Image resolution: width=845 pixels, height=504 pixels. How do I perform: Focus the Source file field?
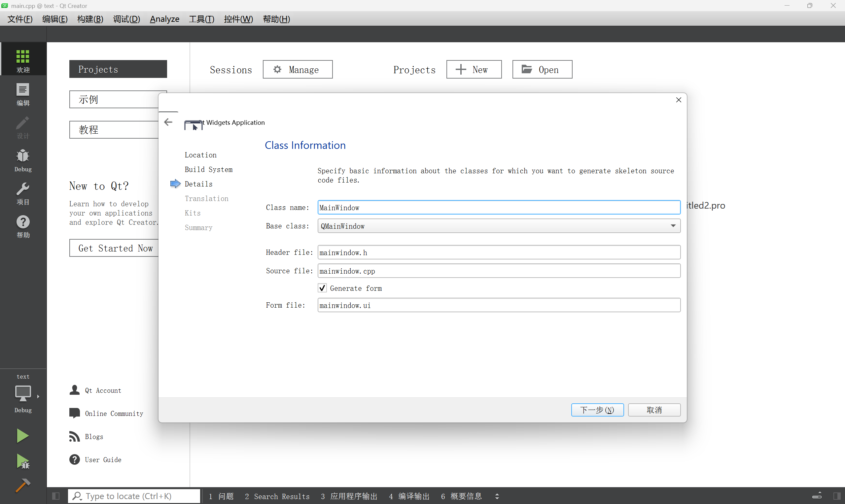[x=499, y=271]
